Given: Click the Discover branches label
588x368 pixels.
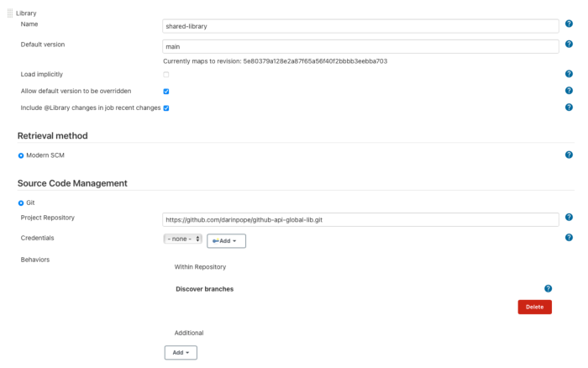Looking at the screenshot, I should click(x=204, y=289).
